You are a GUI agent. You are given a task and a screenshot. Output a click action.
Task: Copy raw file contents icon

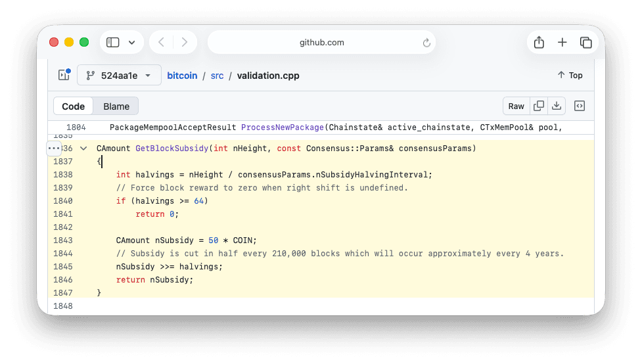[x=539, y=106]
